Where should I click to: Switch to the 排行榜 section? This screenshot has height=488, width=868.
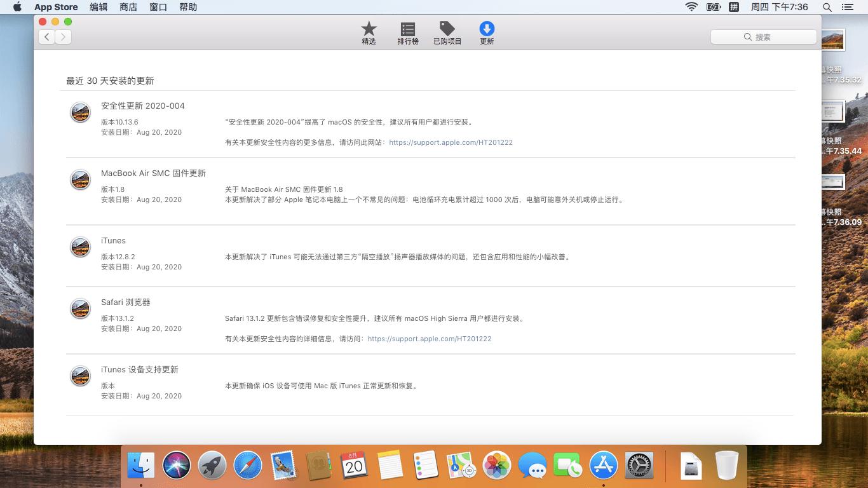[x=407, y=32]
